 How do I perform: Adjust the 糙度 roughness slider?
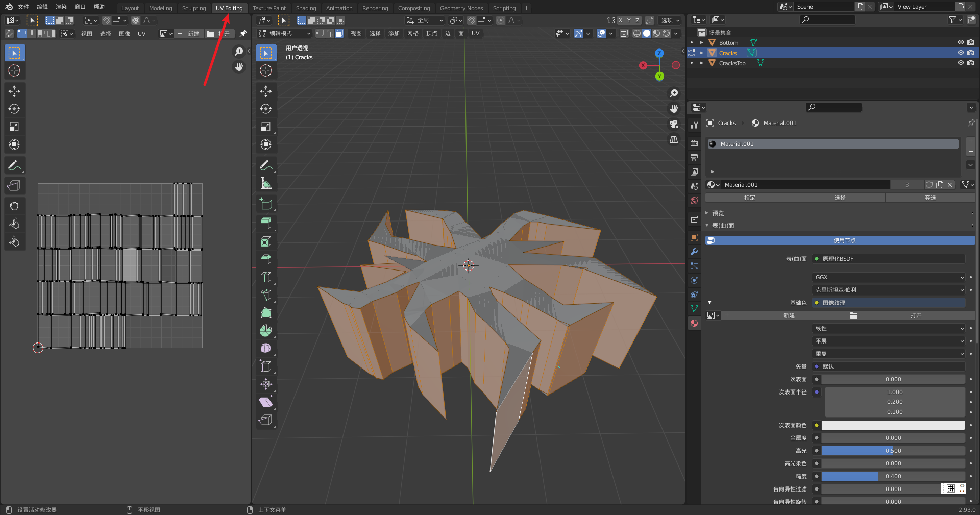tap(893, 476)
